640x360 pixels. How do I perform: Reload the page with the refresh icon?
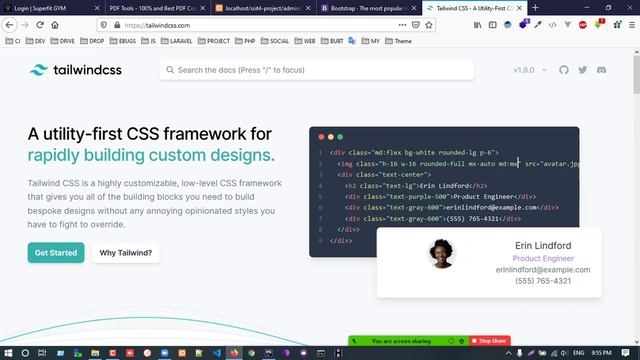tap(40, 25)
